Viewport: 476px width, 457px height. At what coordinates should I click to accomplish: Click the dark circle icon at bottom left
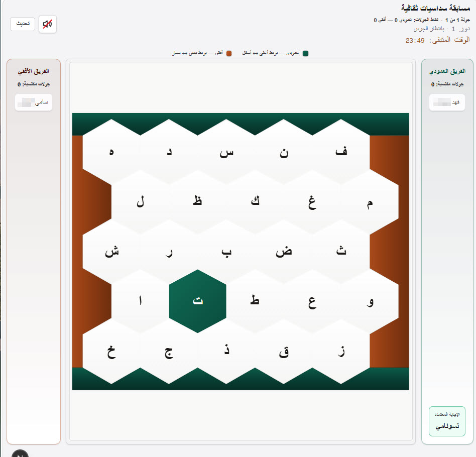tap(20, 453)
